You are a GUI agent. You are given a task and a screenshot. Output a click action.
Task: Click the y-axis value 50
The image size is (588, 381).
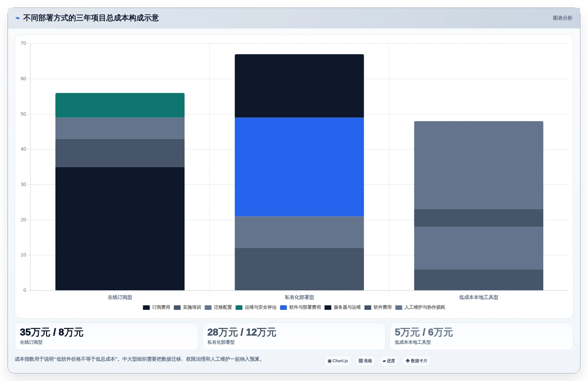pyautogui.click(x=23, y=114)
